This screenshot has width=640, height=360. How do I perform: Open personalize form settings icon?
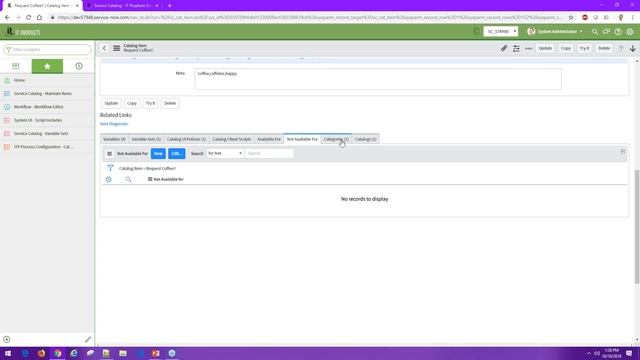pyautogui.click(x=516, y=49)
